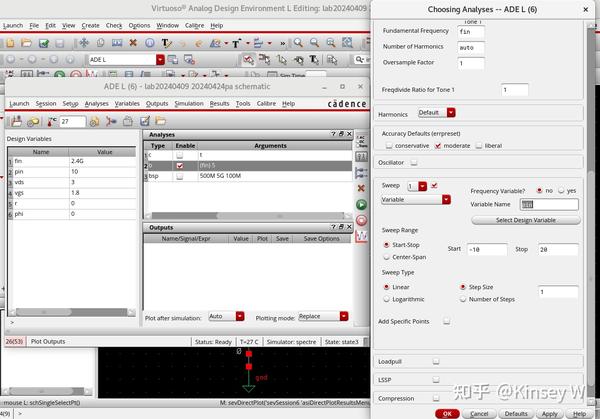Open the Harmonics Default dropdown
Viewport: 600px width, 419px height.
pyautogui.click(x=451, y=112)
